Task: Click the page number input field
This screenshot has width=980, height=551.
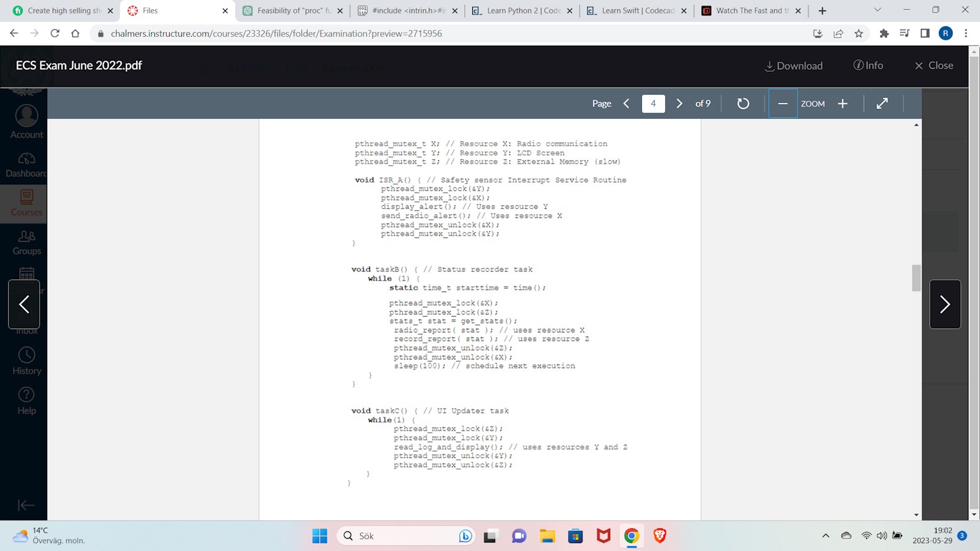Action: pyautogui.click(x=653, y=103)
